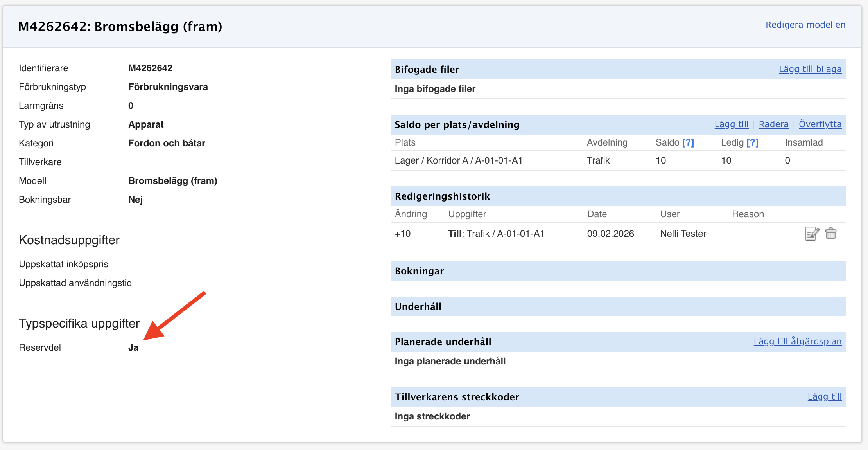
Task: Click the Radera link
Action: coord(773,124)
